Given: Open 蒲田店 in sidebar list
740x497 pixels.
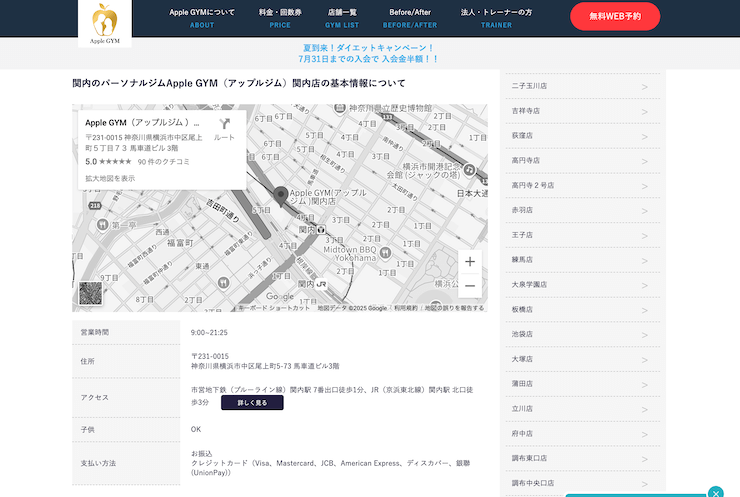Looking at the screenshot, I should pyautogui.click(x=583, y=384).
